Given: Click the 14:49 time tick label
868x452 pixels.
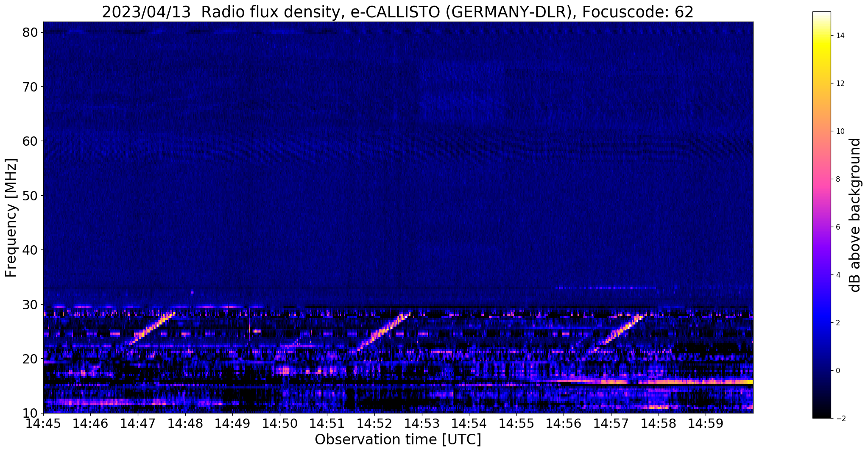Looking at the screenshot, I should click(232, 424).
